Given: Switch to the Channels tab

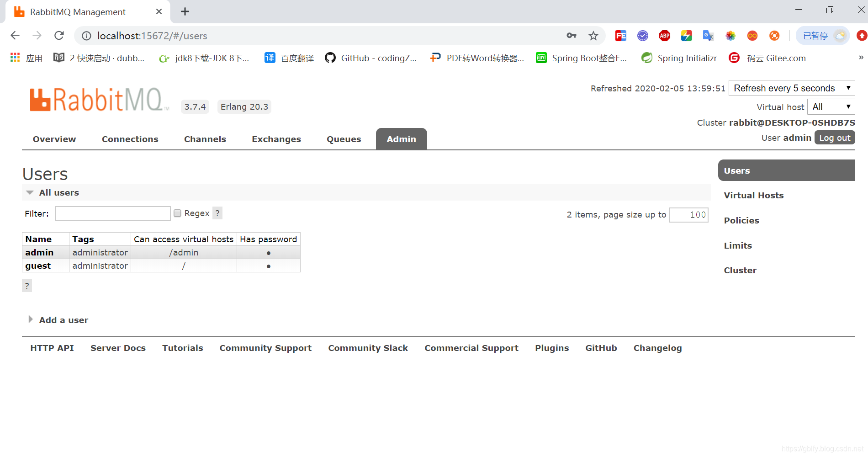Looking at the screenshot, I should click(205, 139).
